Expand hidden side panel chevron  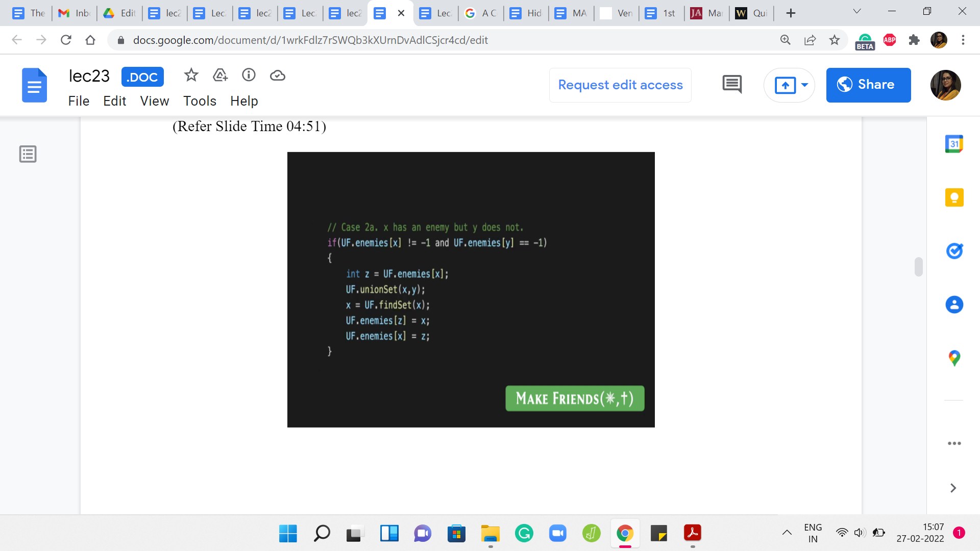pos(953,488)
